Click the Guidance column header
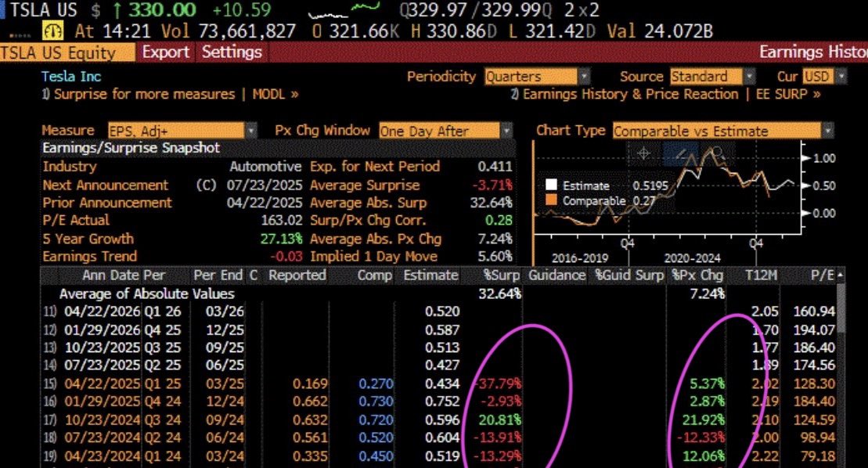This screenshot has width=868, height=468. click(x=556, y=275)
